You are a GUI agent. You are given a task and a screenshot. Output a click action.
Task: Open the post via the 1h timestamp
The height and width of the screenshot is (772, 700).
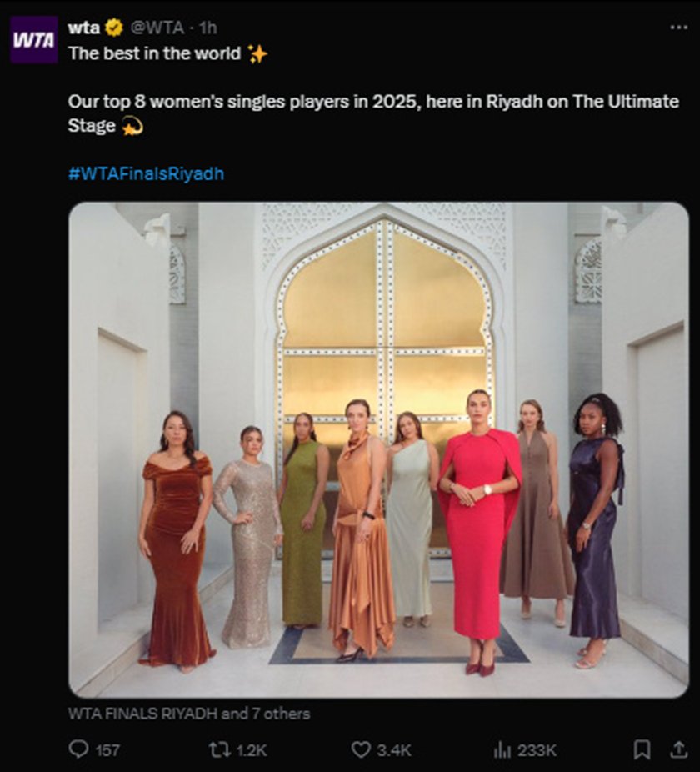point(207,28)
